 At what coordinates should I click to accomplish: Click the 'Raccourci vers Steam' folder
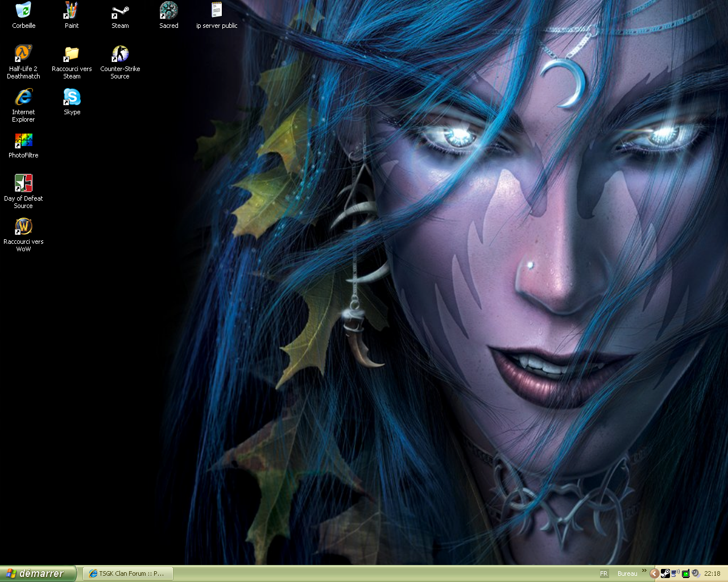(x=72, y=54)
